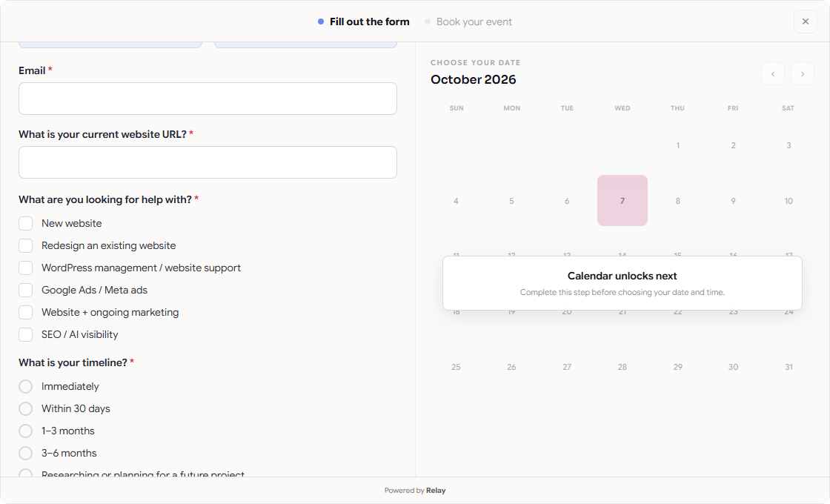This screenshot has height=504, width=830.
Task: Go to previous month in calendar
Action: (773, 73)
